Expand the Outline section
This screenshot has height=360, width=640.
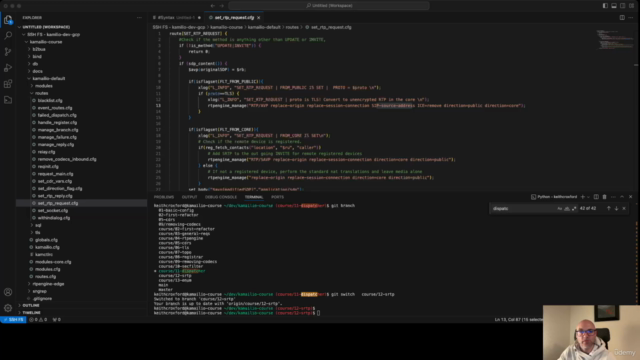[31, 305]
